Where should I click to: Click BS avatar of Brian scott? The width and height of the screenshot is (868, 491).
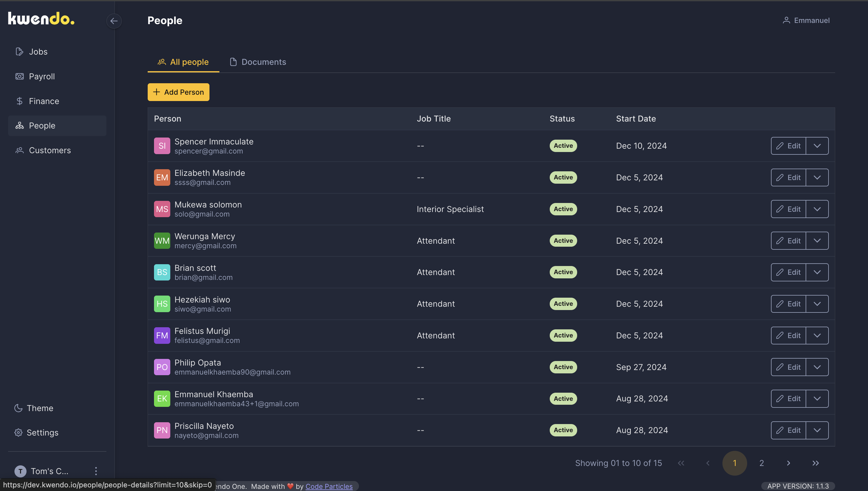[162, 272]
